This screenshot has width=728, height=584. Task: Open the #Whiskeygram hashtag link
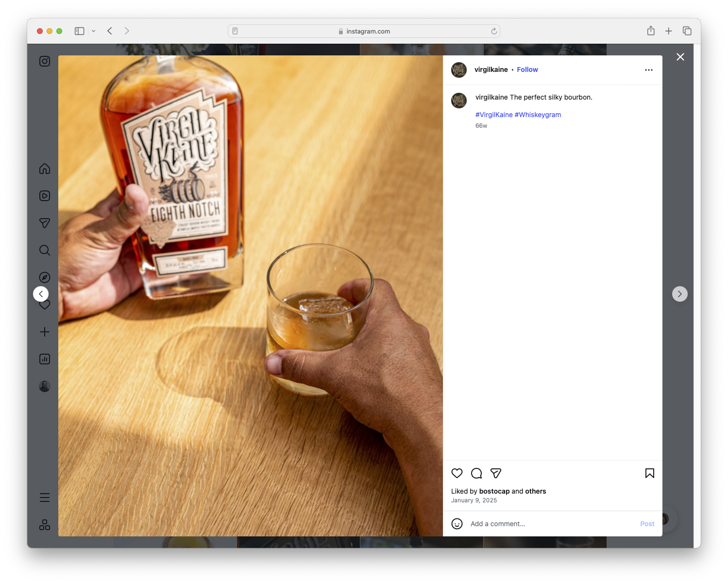click(538, 115)
